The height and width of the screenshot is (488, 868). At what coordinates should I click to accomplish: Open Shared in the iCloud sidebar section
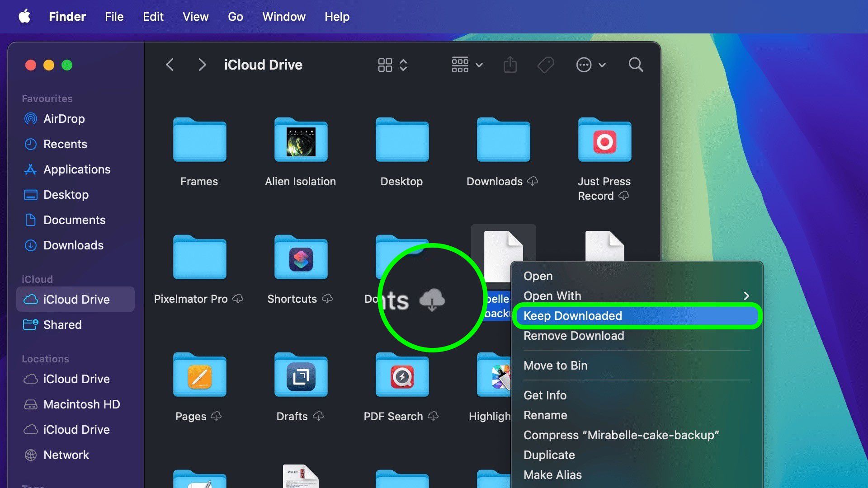coord(62,324)
